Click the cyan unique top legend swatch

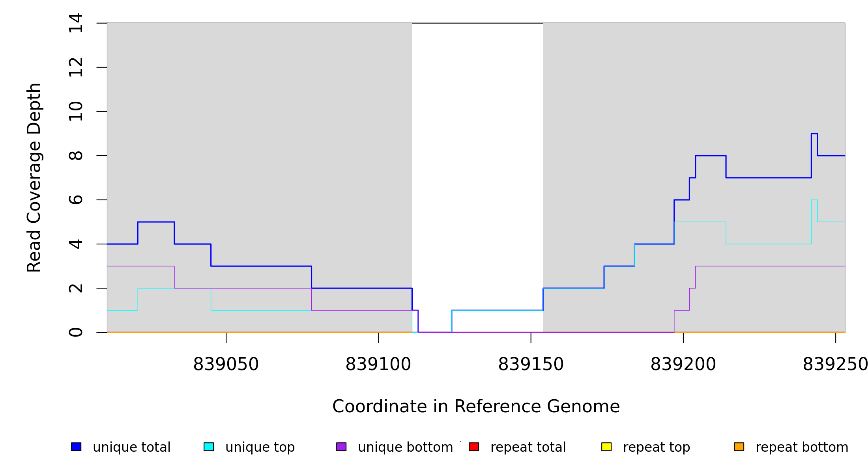209,447
